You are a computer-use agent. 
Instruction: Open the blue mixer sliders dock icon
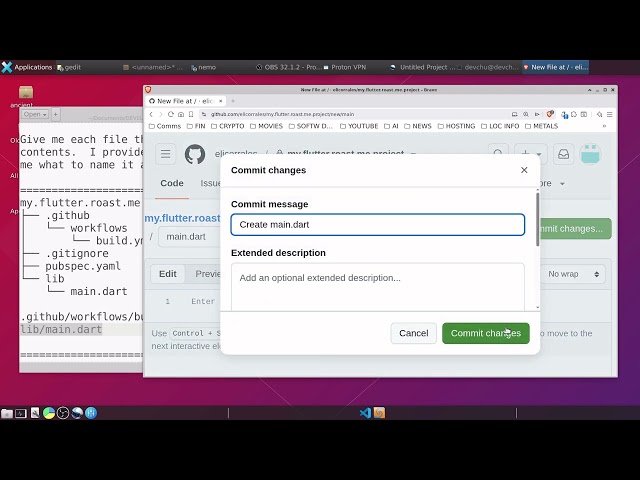[91, 413]
